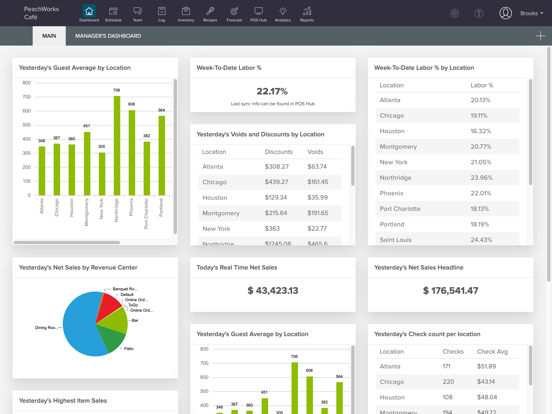Click Saint Louis labor value 24.43%
The image size is (552, 414).
(x=481, y=240)
